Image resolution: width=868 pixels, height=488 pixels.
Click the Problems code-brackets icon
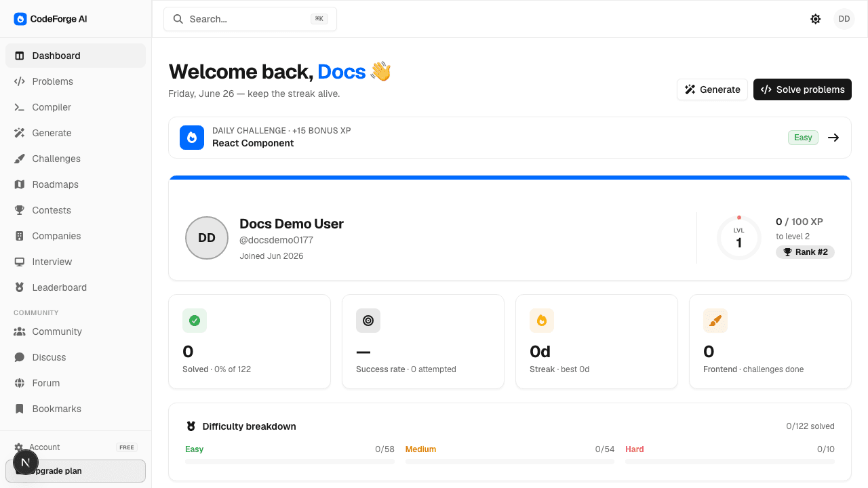[20, 81]
